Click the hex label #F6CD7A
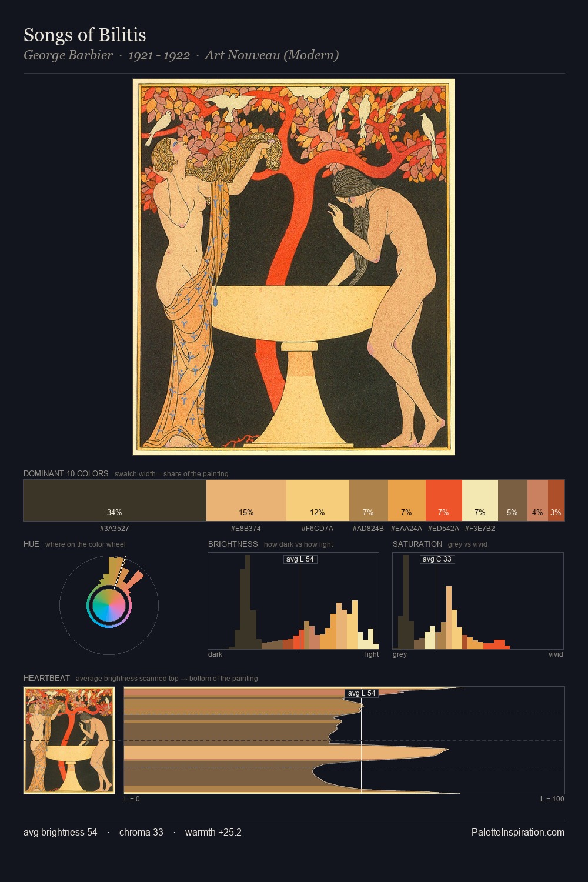Screen dimensions: 588x882 [318, 529]
